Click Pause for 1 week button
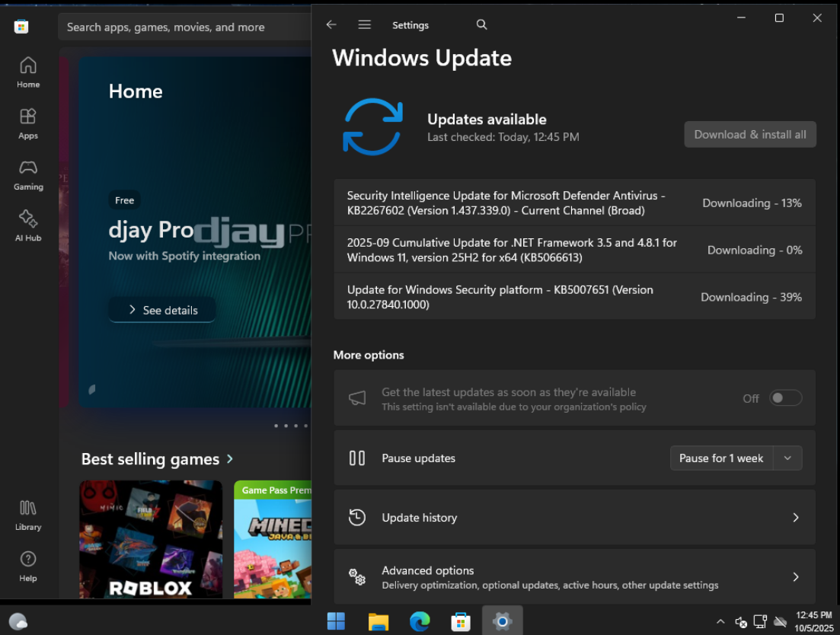 pyautogui.click(x=722, y=458)
